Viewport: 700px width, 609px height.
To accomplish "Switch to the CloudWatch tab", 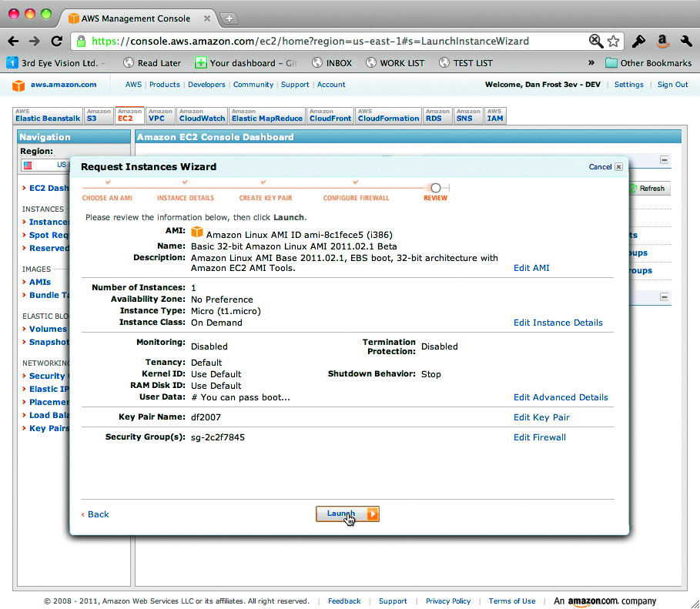I will coord(202,115).
